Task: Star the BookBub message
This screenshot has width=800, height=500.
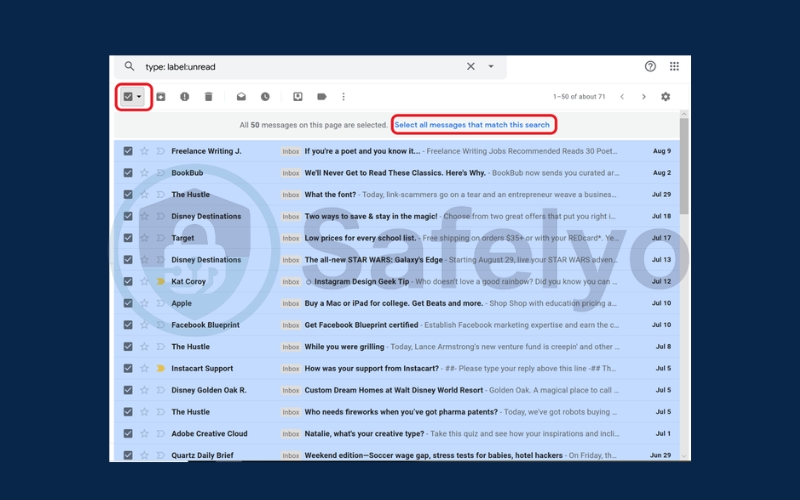Action: 144,173
